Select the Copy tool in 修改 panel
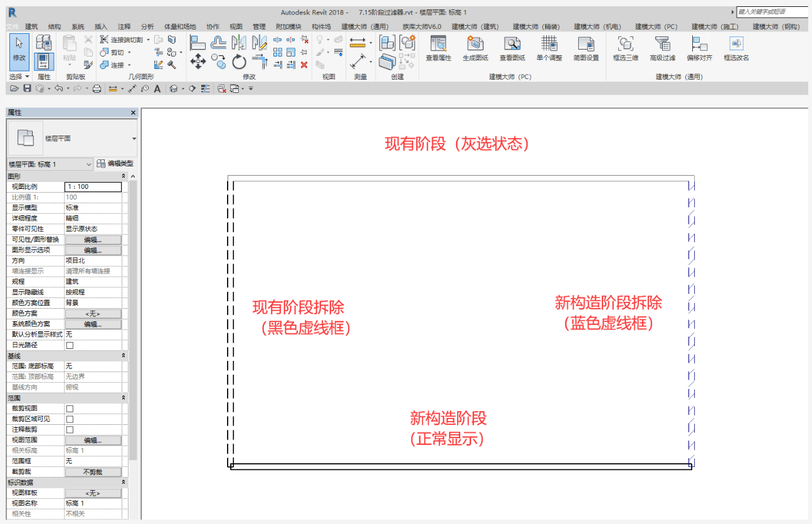The image size is (812, 524). pyautogui.click(x=218, y=61)
